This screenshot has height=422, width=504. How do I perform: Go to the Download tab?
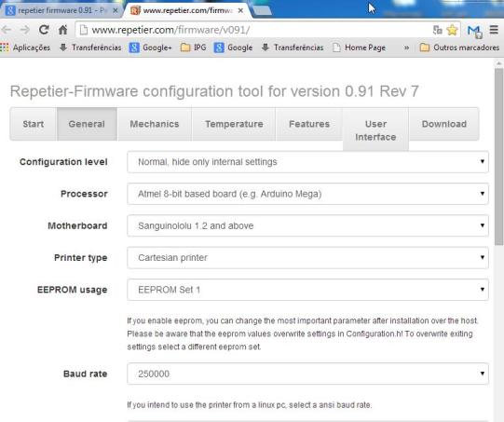click(x=443, y=124)
